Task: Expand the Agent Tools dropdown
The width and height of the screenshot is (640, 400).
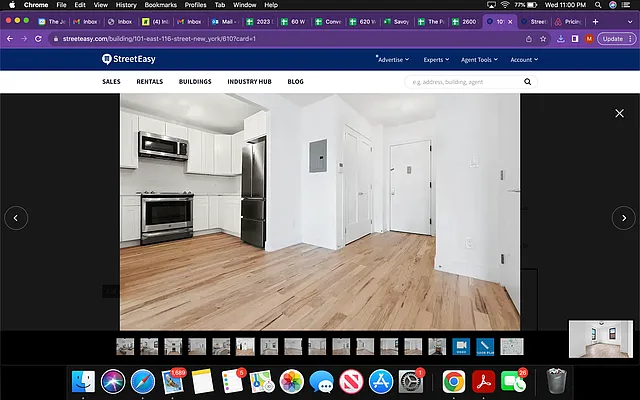Action: (x=480, y=59)
